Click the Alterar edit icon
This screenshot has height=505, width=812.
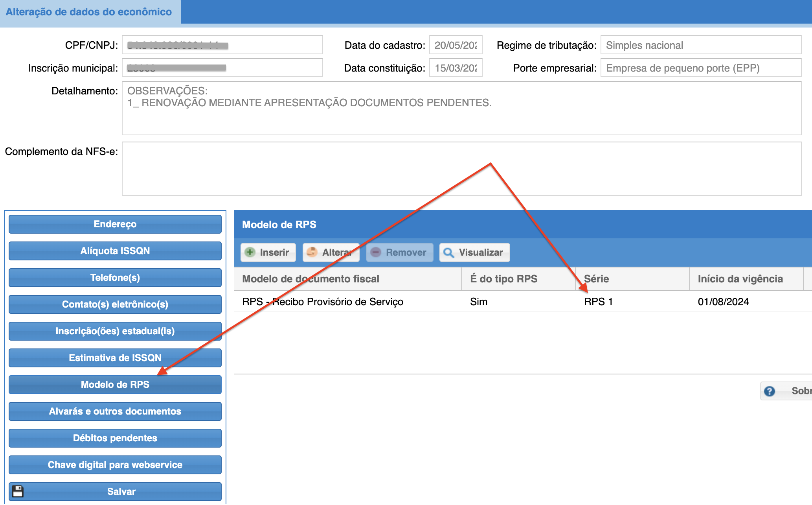pyautogui.click(x=312, y=252)
